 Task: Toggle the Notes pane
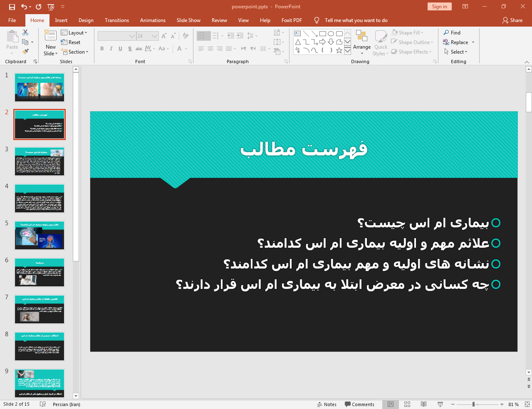point(327,404)
